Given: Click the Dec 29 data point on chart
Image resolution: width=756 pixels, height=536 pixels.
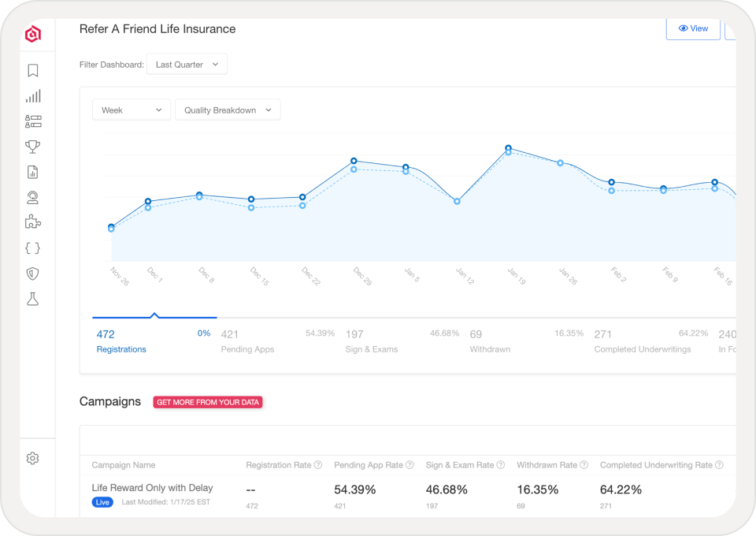Looking at the screenshot, I should [x=354, y=161].
